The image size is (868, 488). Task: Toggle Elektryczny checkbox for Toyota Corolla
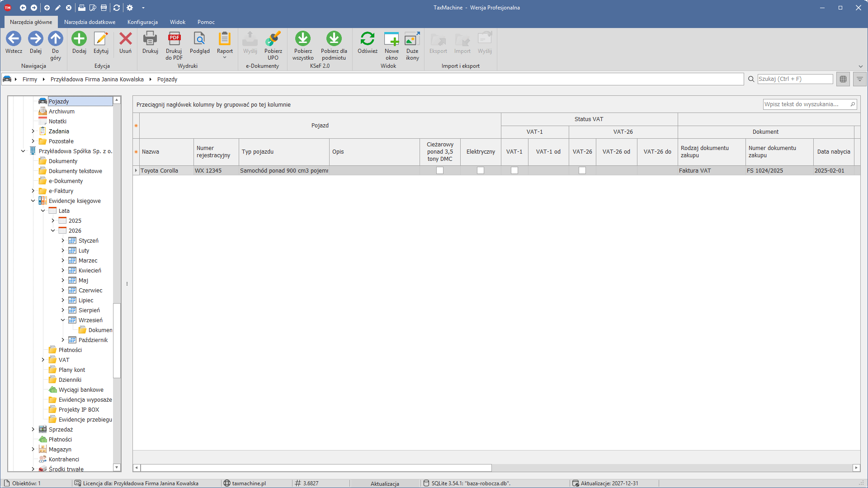click(x=481, y=170)
